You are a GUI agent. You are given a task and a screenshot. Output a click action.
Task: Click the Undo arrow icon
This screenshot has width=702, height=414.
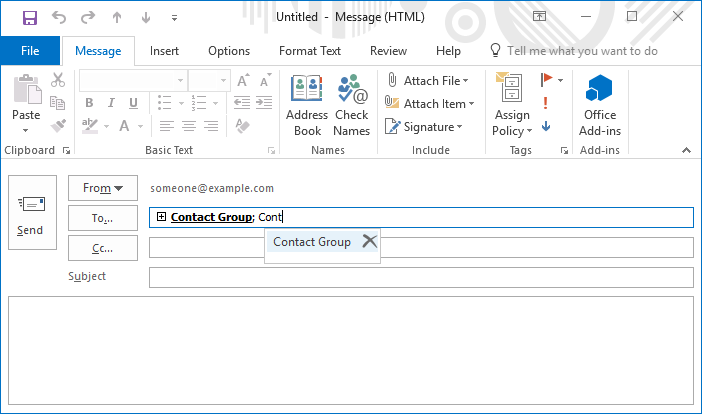pyautogui.click(x=58, y=18)
